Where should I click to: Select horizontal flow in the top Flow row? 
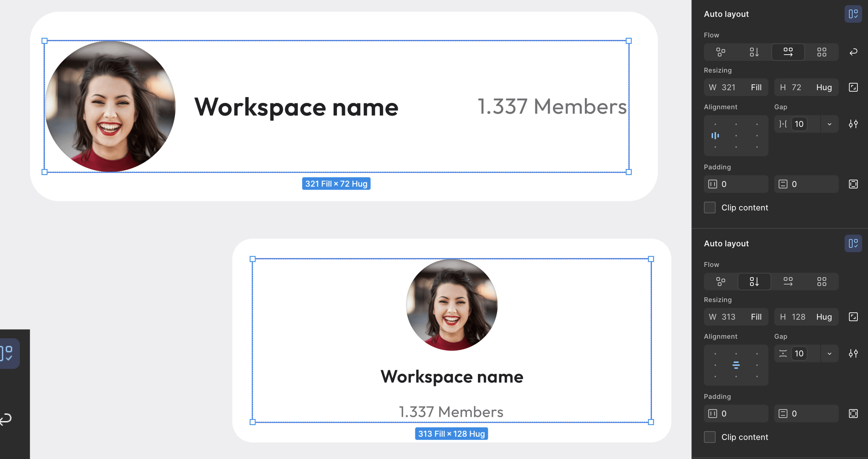[788, 52]
